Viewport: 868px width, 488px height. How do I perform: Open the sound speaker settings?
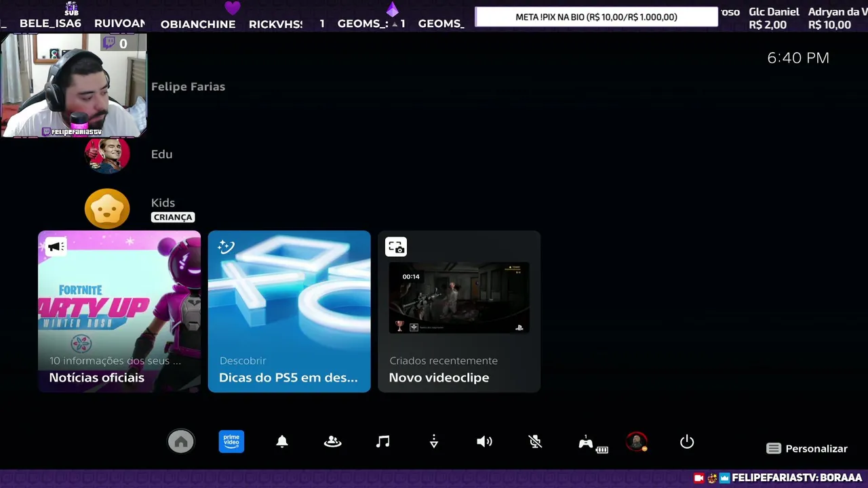484,442
